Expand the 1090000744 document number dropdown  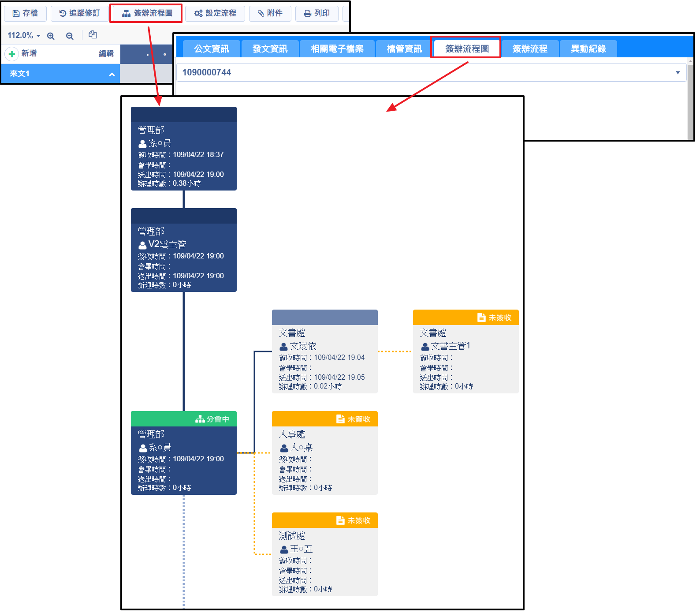[678, 73]
